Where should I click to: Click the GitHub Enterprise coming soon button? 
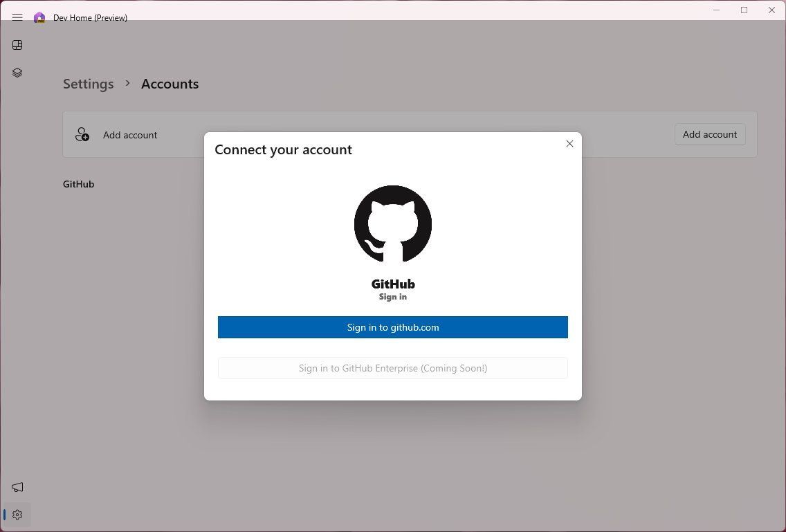point(393,367)
